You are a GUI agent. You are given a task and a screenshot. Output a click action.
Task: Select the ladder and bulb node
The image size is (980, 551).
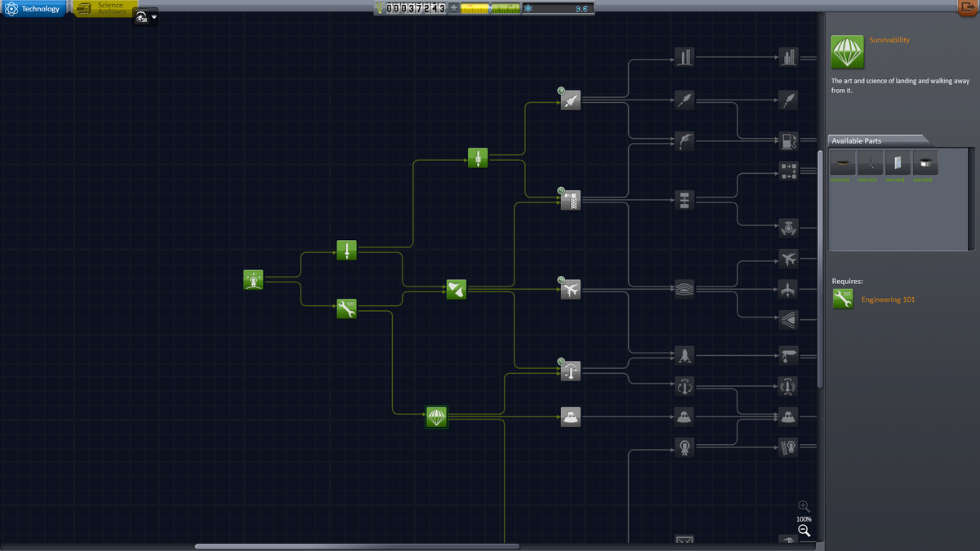pyautogui.click(x=788, y=447)
